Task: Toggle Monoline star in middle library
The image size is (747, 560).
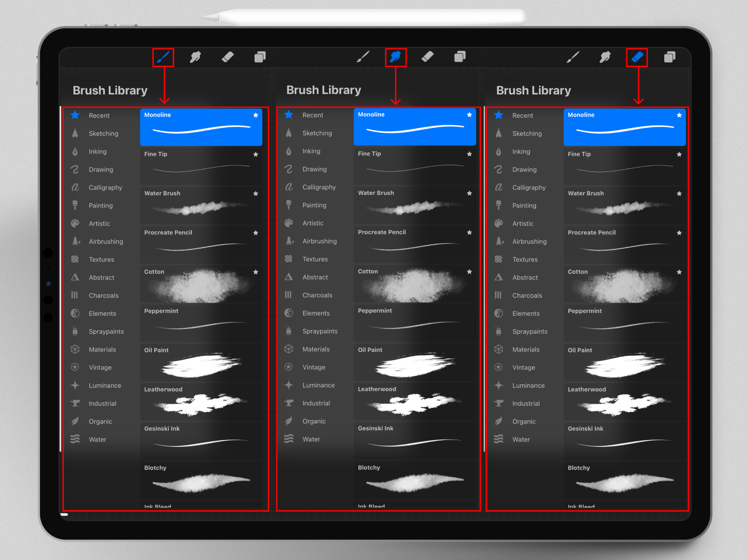Action: coord(469,115)
